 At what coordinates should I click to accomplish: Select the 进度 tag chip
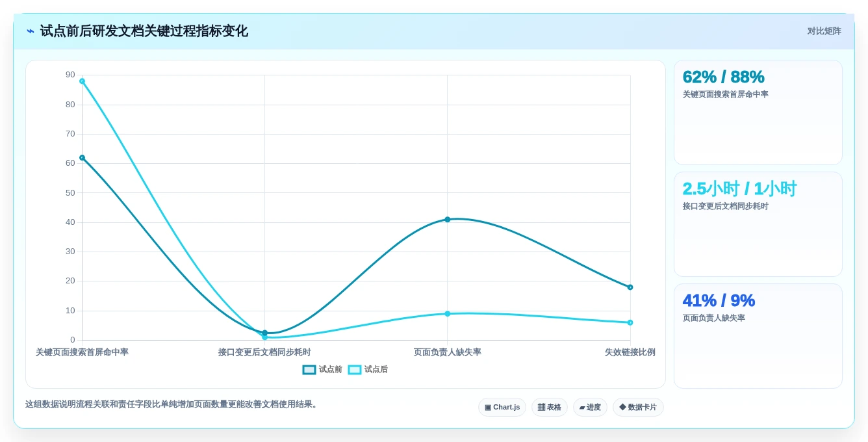point(590,408)
